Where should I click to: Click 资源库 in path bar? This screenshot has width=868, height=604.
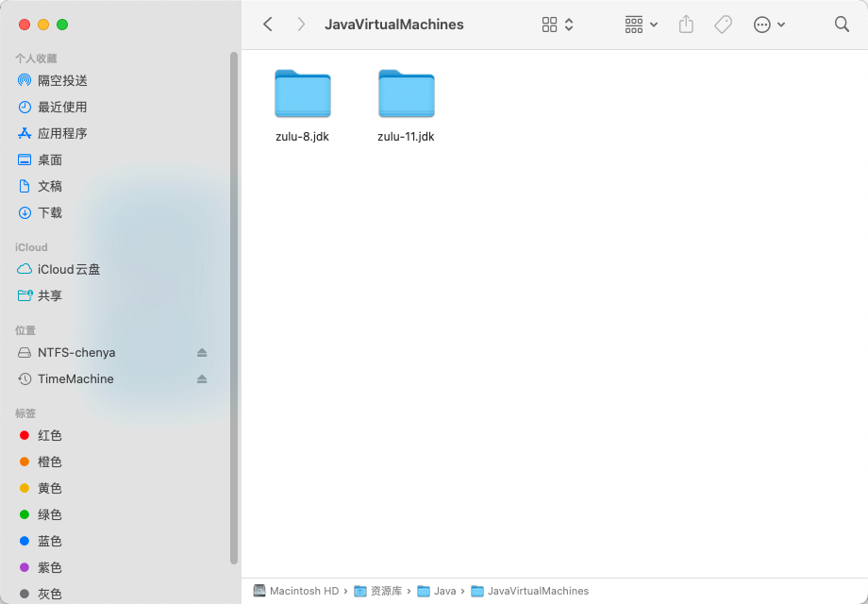point(378,592)
